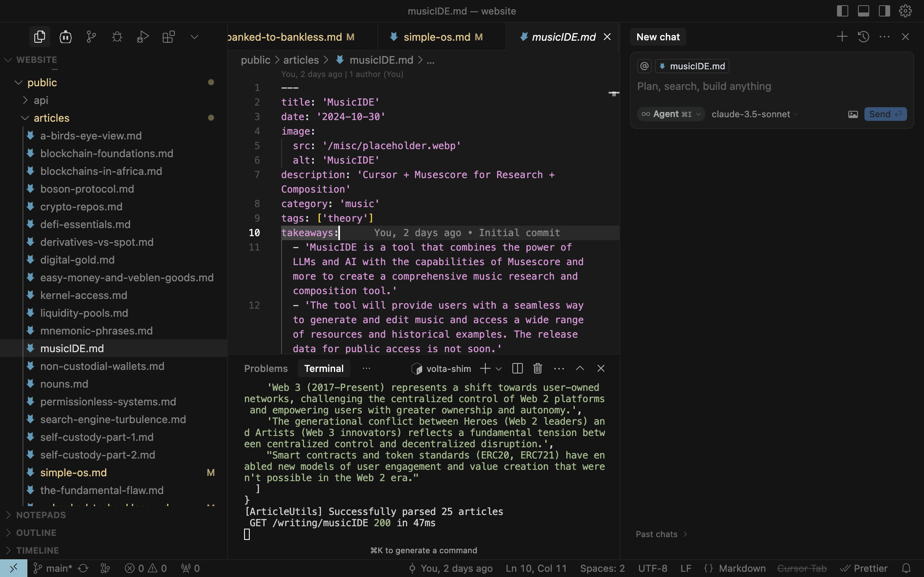Open the remote window status bar button
This screenshot has width=924, height=577.
(14, 568)
